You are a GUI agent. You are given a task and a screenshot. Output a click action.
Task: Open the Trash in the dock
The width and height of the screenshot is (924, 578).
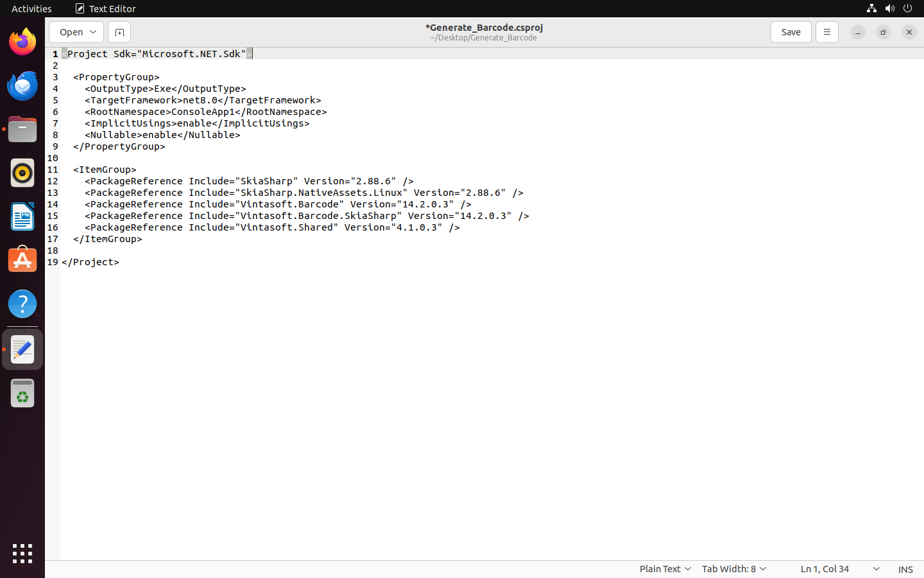pos(22,394)
